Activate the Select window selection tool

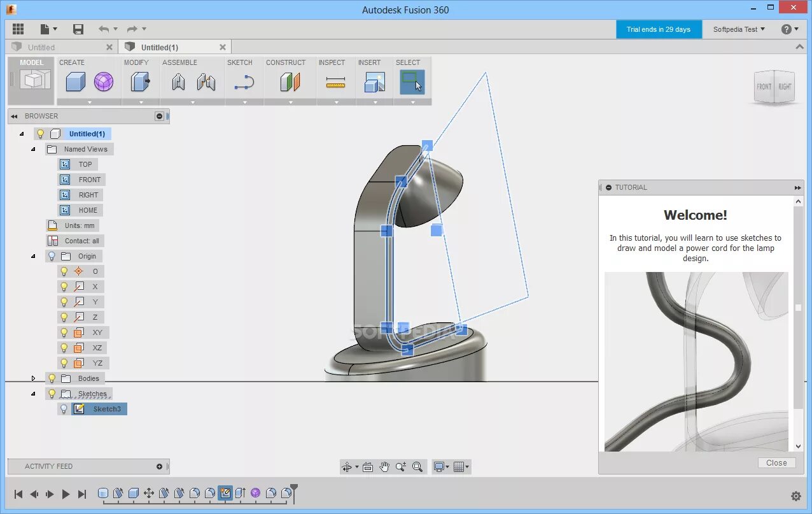[412, 82]
